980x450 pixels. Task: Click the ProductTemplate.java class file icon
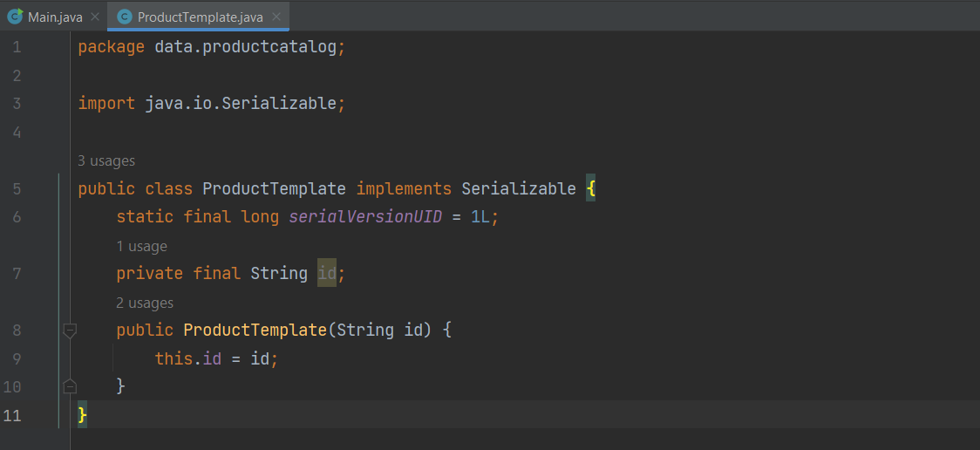(x=125, y=17)
